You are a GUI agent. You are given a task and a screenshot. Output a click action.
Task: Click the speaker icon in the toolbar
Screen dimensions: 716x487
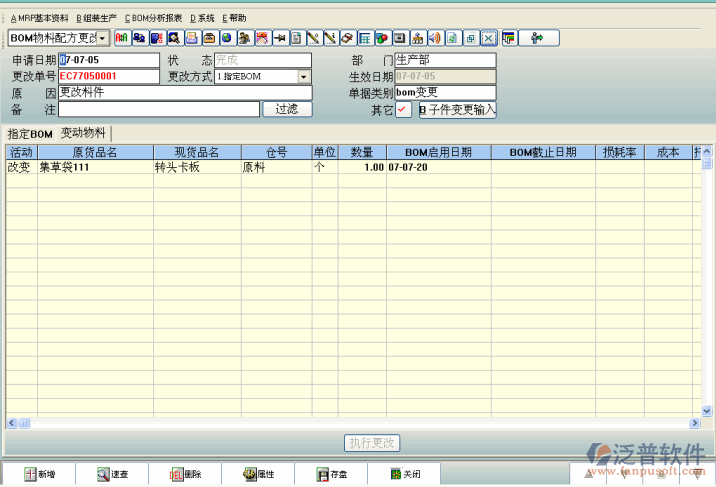[434, 38]
